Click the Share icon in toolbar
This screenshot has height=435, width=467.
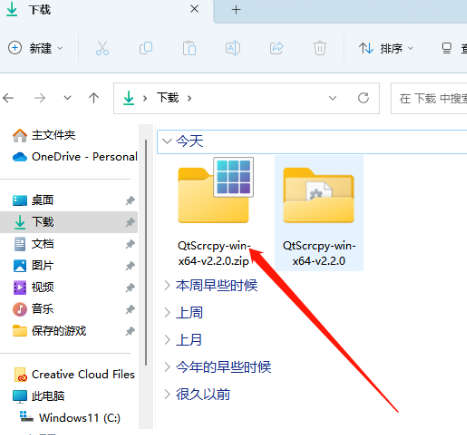[276, 48]
